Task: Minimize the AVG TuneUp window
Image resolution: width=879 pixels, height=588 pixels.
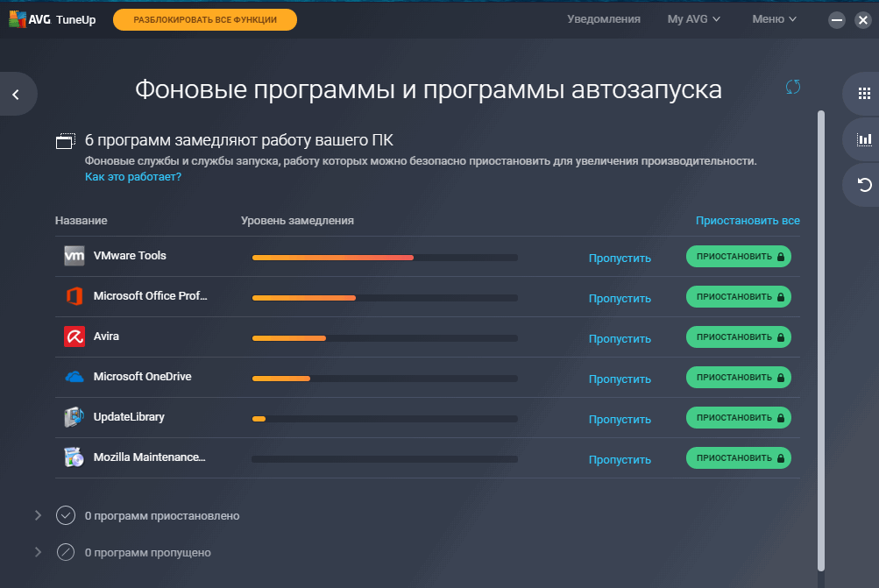Action: pos(836,20)
